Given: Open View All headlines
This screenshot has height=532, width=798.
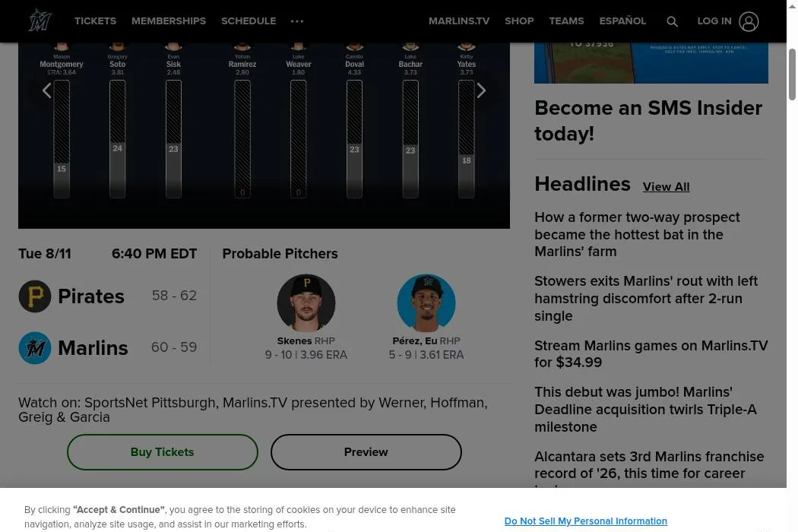Looking at the screenshot, I should pos(666,187).
